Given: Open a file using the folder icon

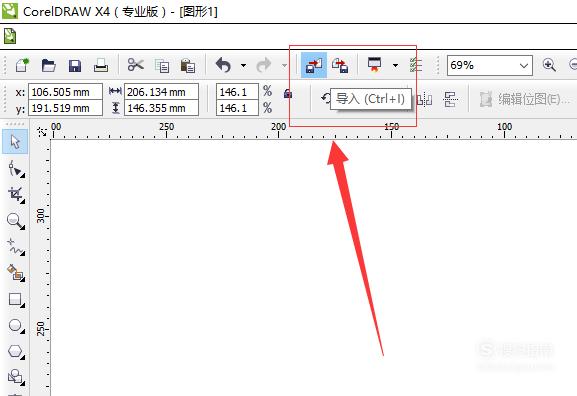Looking at the screenshot, I should (x=49, y=66).
